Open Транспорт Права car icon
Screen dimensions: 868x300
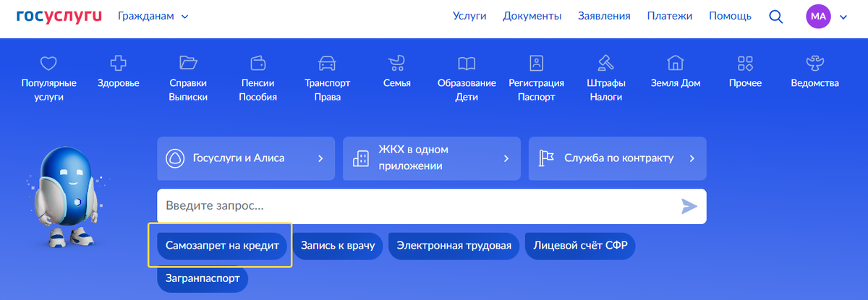[x=327, y=63]
